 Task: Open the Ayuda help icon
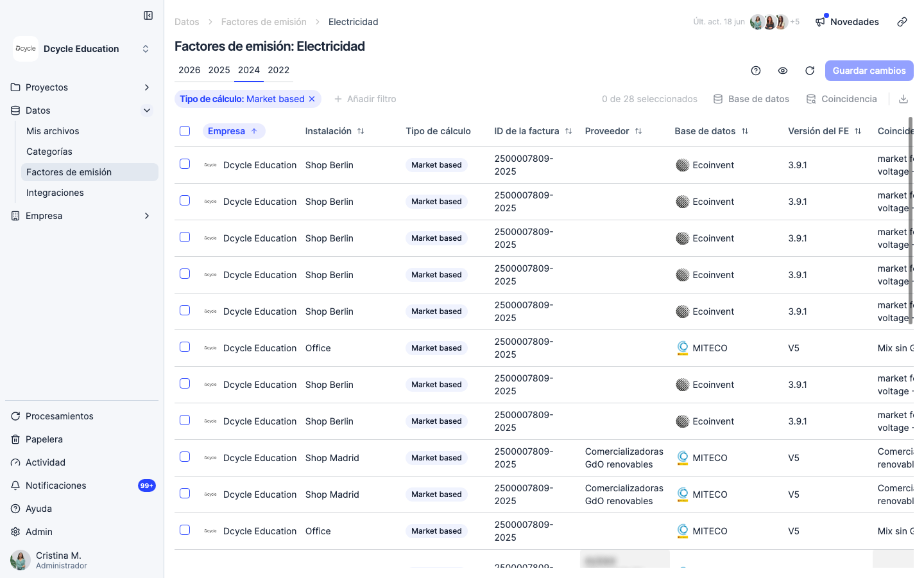(15, 509)
